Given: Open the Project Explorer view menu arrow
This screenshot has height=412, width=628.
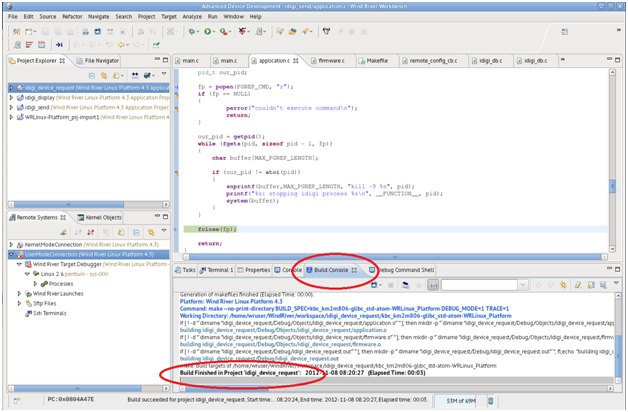Looking at the screenshot, I should click(x=164, y=74).
